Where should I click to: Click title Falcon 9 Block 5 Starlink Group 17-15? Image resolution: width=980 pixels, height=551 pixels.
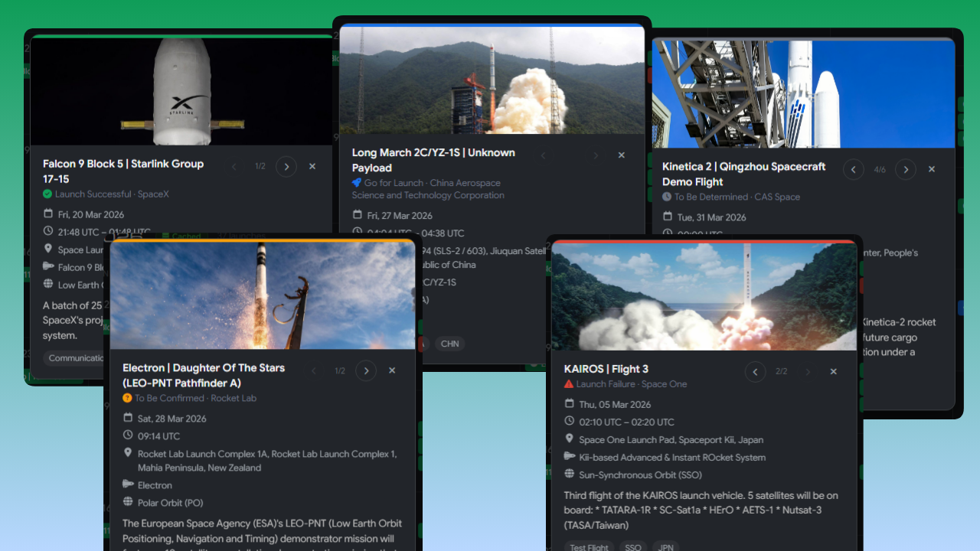(123, 171)
